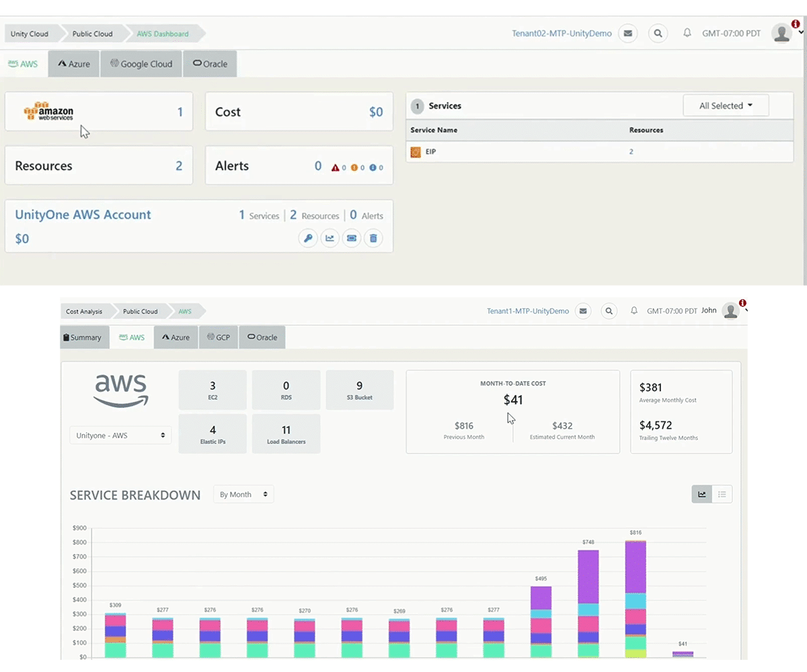Click the notifications bell icon
807x672 pixels.
tap(687, 33)
